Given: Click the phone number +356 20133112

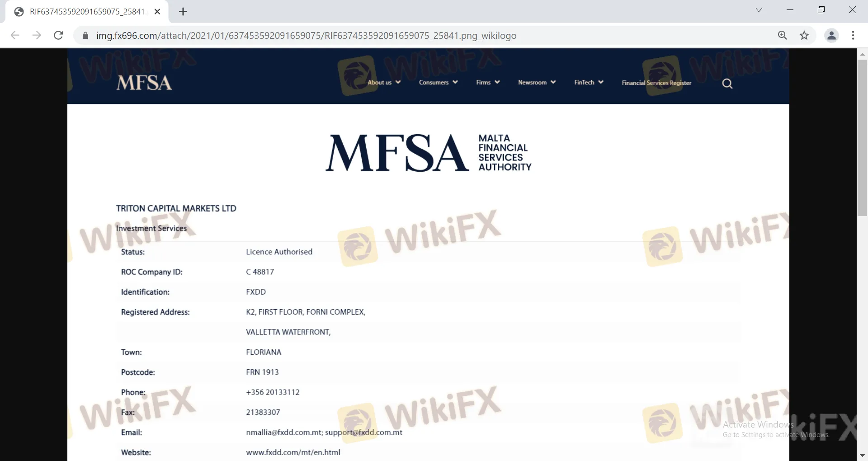Looking at the screenshot, I should click(273, 392).
